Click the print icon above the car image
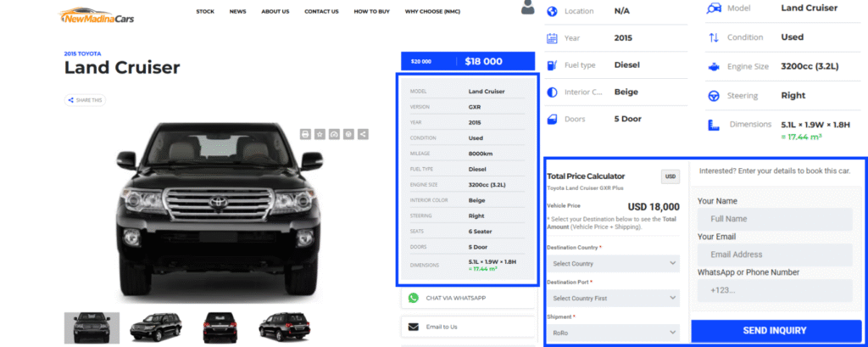This screenshot has width=868, height=347. click(x=305, y=134)
